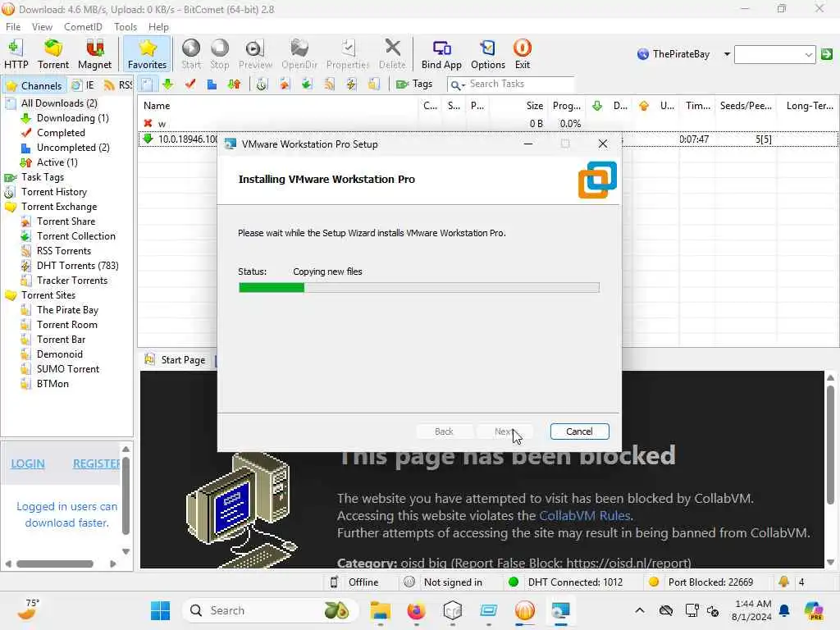This screenshot has height=630, width=840.
Task: Select the failed 'w' task row
Action: click(487, 124)
